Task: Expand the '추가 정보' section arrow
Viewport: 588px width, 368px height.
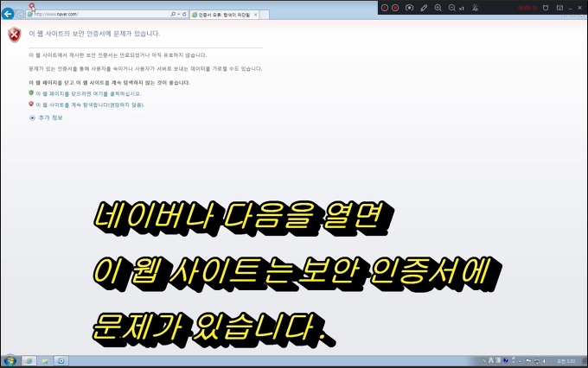Action: 32,117
